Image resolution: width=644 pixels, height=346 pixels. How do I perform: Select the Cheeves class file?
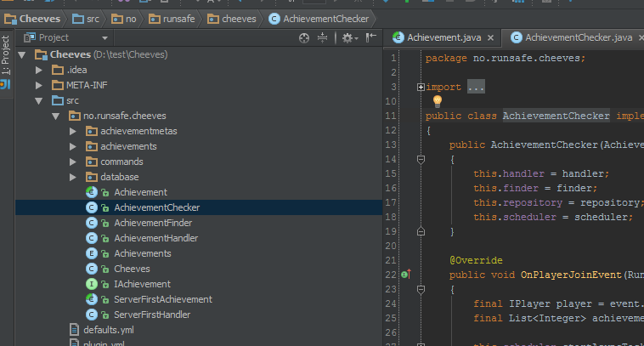pos(132,269)
